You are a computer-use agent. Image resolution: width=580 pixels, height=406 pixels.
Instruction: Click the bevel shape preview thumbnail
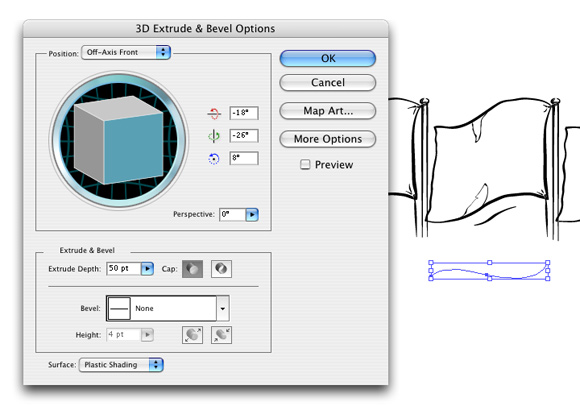coord(119,308)
